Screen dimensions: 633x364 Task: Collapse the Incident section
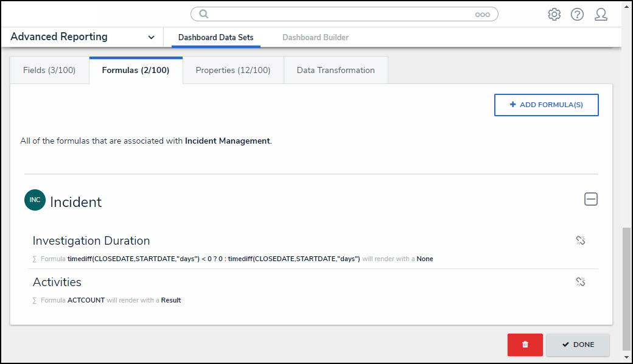pyautogui.click(x=590, y=199)
